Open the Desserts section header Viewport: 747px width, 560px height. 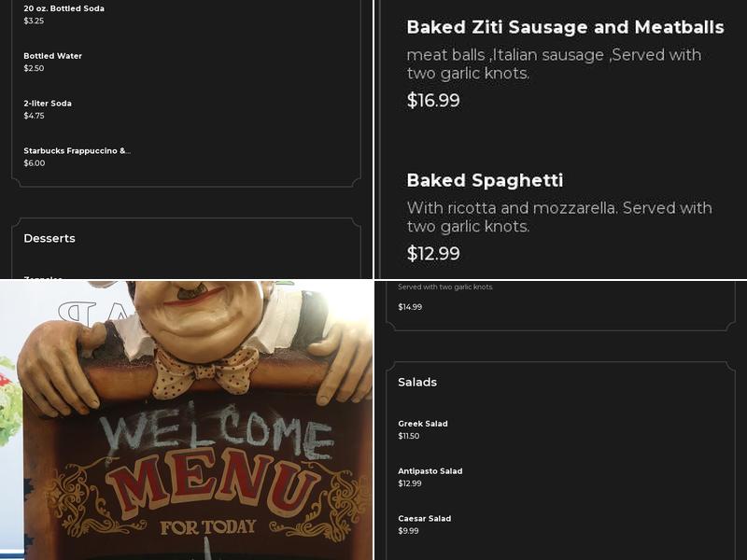click(x=48, y=238)
